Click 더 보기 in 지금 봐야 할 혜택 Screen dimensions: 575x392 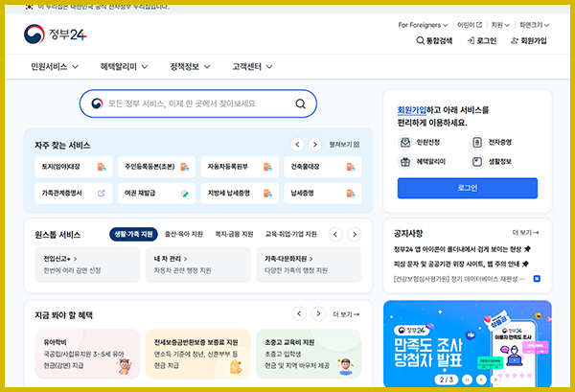pos(346,314)
